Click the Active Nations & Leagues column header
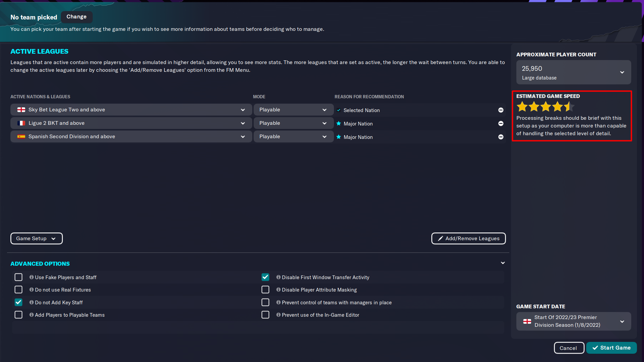 pyautogui.click(x=40, y=97)
